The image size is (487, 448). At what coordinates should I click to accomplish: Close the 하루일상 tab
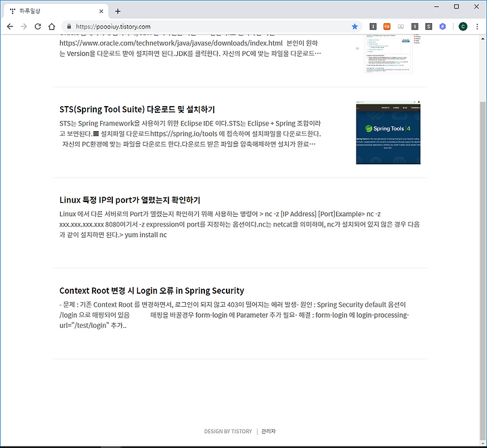click(101, 11)
